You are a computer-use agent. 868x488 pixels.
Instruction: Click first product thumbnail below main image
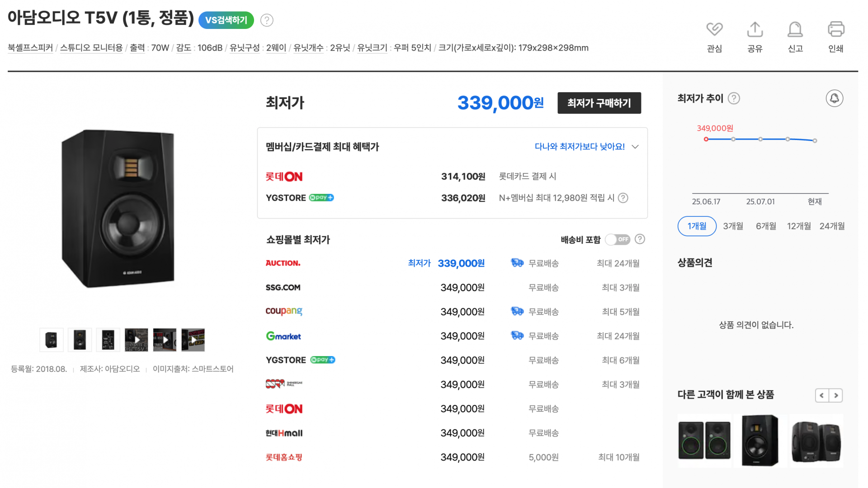pyautogui.click(x=52, y=340)
